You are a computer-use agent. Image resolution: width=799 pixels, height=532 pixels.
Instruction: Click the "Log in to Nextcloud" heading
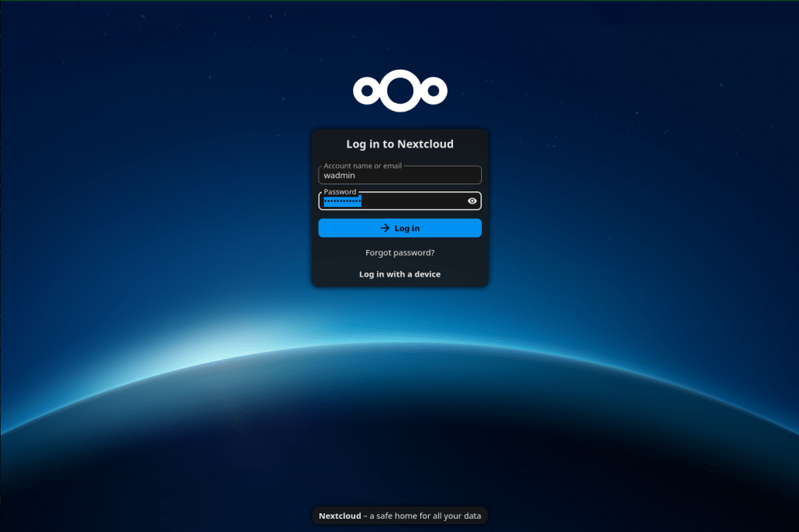coord(400,144)
